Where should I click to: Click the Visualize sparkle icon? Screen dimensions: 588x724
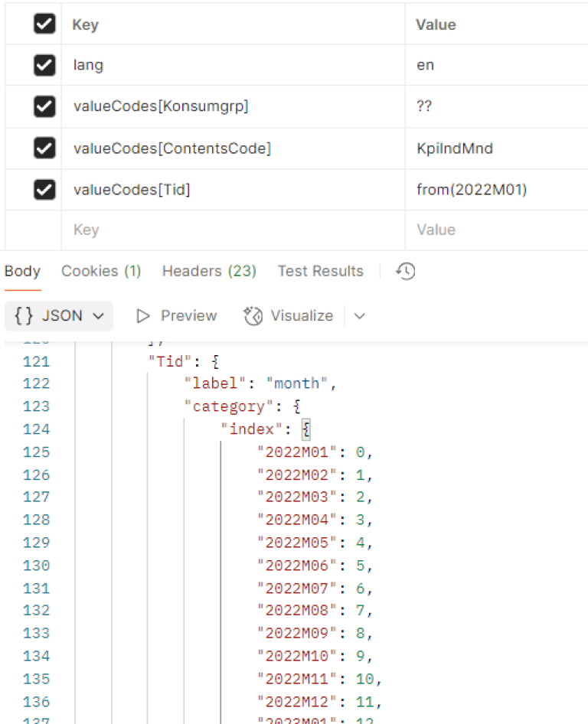click(253, 316)
